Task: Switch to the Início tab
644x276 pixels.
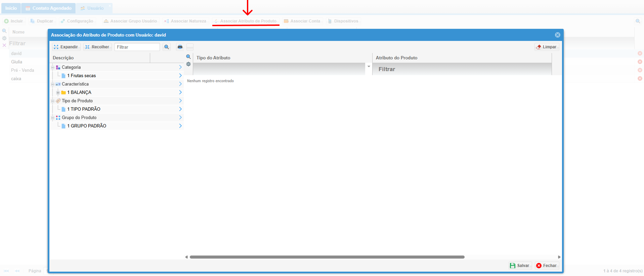Action: [x=11, y=8]
